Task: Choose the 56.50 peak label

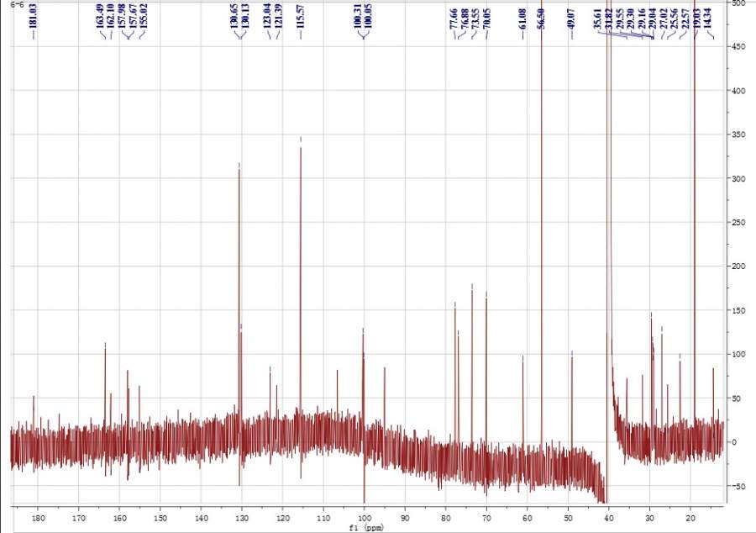Action: pos(541,18)
